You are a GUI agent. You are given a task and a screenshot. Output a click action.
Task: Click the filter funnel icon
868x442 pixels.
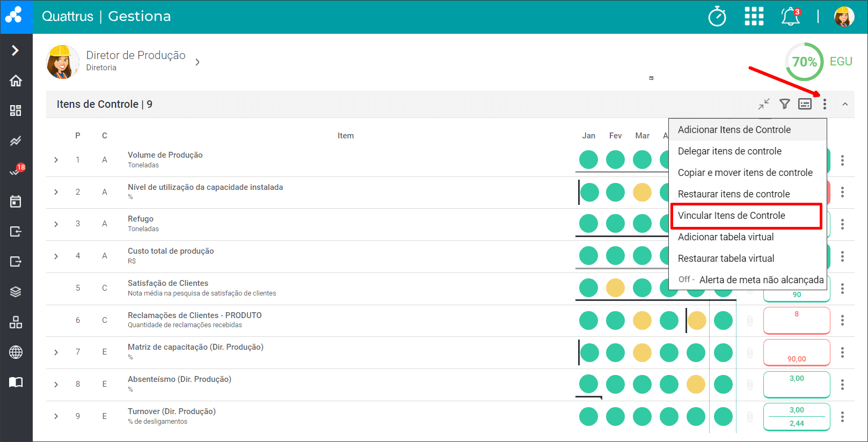click(784, 104)
